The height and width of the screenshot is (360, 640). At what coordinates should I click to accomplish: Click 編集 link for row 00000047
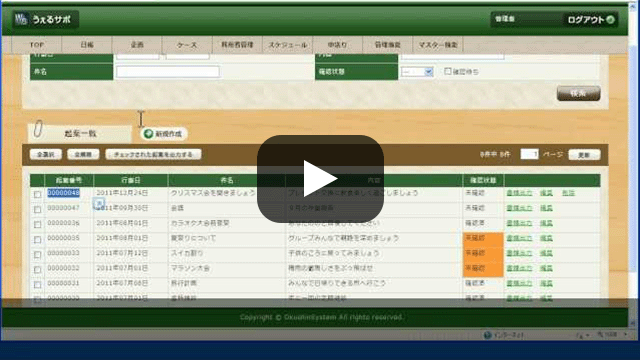coord(546,208)
